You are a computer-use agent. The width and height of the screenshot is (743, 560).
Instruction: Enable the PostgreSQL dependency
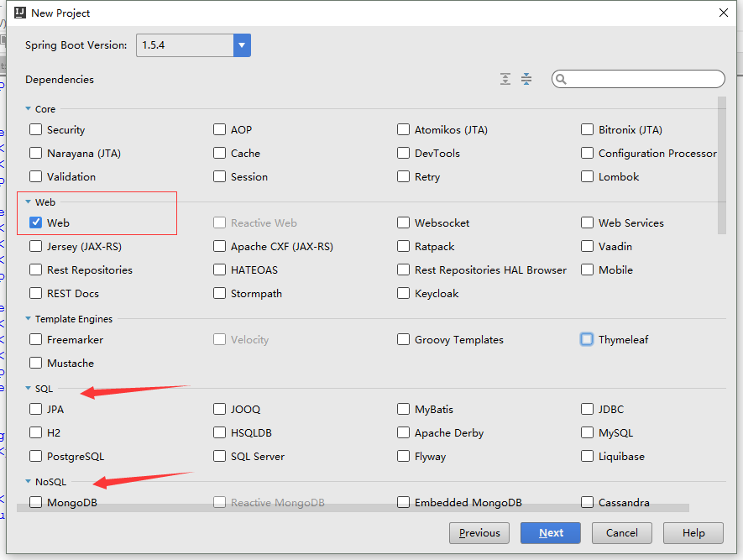[x=35, y=456]
